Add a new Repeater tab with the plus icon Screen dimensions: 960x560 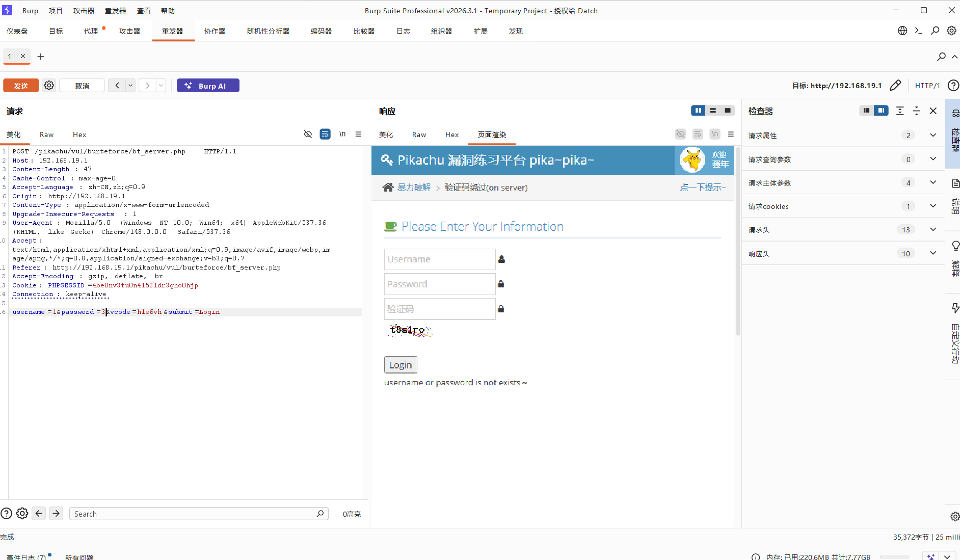point(41,57)
